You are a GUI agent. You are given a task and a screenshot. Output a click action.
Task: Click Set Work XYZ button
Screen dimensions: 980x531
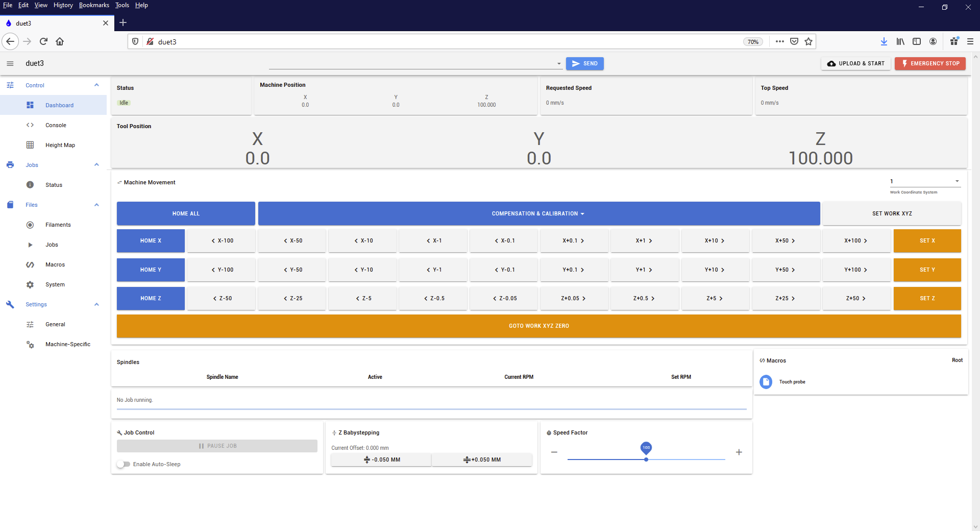(892, 213)
